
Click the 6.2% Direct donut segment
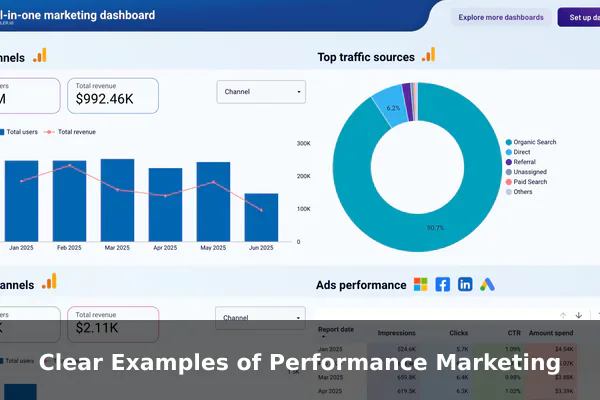point(391,108)
